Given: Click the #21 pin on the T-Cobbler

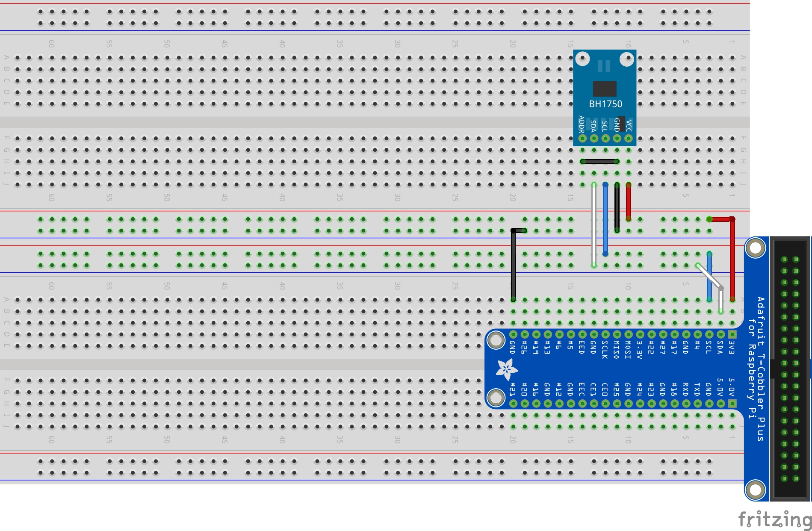Looking at the screenshot, I should [513, 403].
